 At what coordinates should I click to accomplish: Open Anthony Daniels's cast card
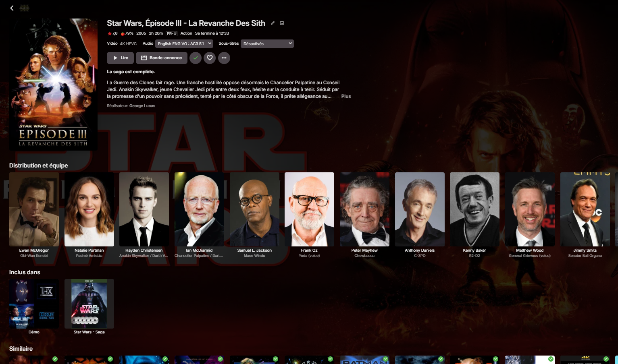(420, 215)
